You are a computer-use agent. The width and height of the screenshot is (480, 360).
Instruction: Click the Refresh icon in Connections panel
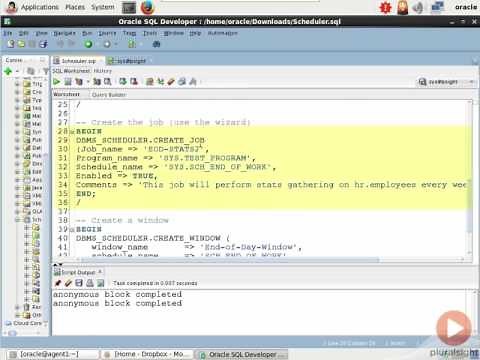[x=31, y=71]
